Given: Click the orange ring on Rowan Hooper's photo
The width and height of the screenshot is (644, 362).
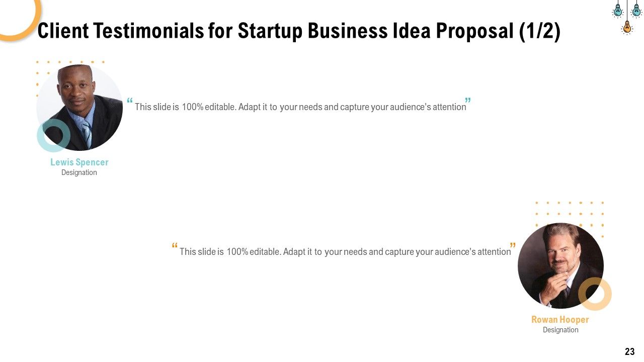Looking at the screenshot, I should tap(595, 294).
